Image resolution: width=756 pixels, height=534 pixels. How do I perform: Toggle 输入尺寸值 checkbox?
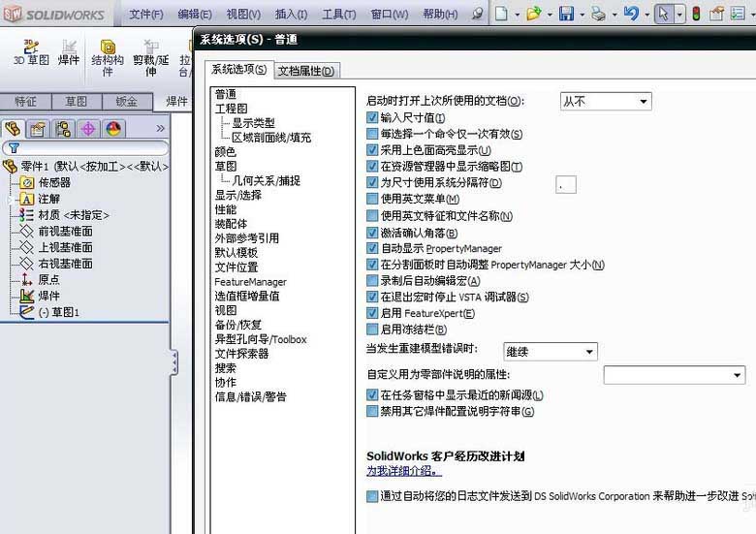pos(372,117)
